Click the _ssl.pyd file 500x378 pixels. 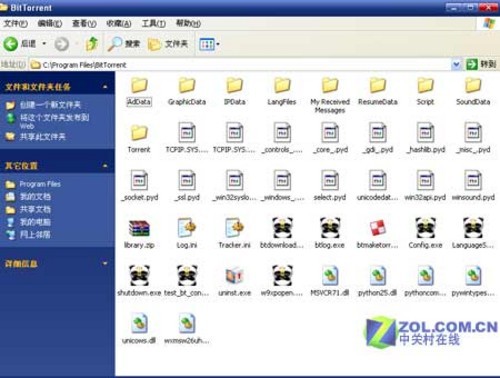[187, 186]
